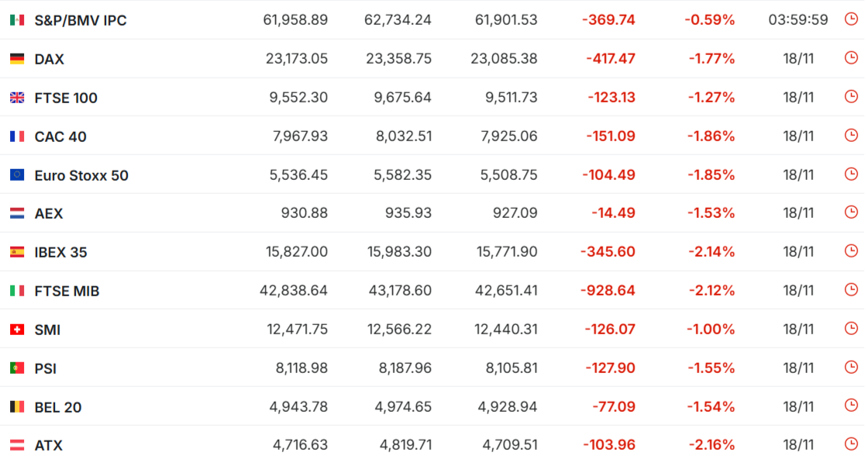
Task: Go to the PSI index page
Action: click(46, 368)
